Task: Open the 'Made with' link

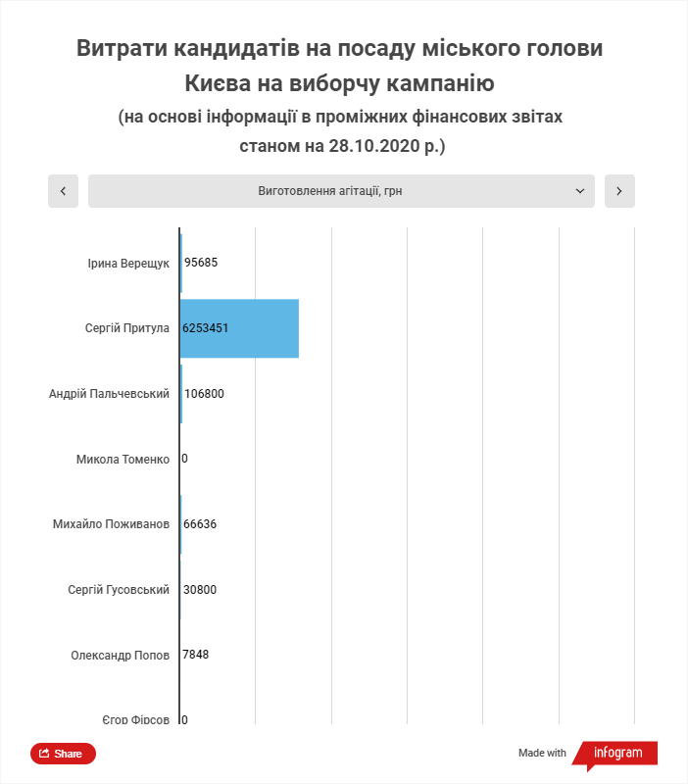Action: point(542,753)
